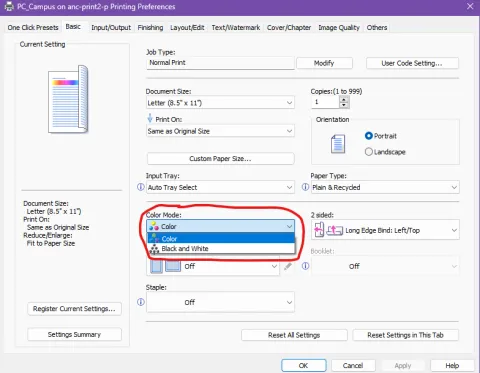The height and width of the screenshot is (373, 480).
Task: Open the Staple dropdown
Action: pos(220,302)
